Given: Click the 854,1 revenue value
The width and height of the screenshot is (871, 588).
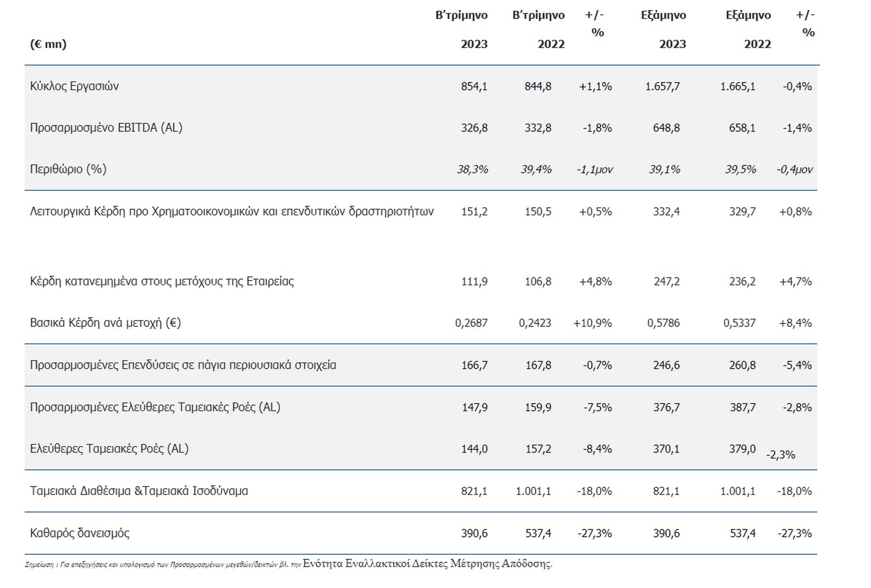Looking at the screenshot, I should pyautogui.click(x=474, y=86).
